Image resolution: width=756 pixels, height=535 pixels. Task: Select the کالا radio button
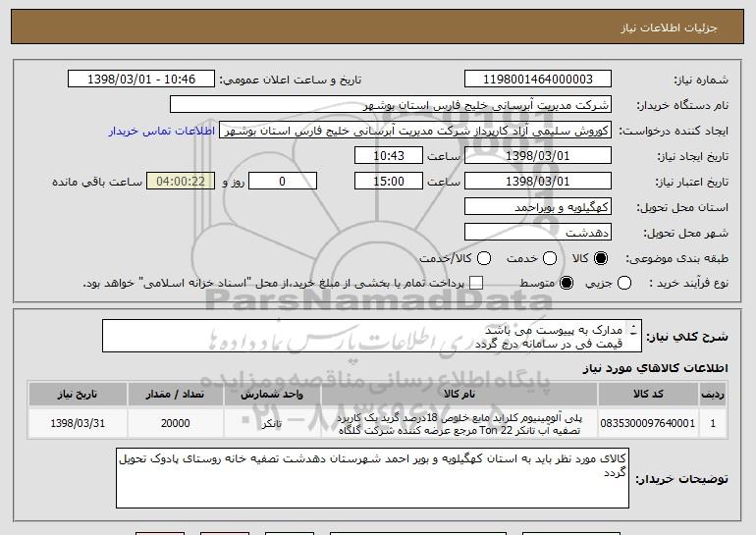pos(601,259)
